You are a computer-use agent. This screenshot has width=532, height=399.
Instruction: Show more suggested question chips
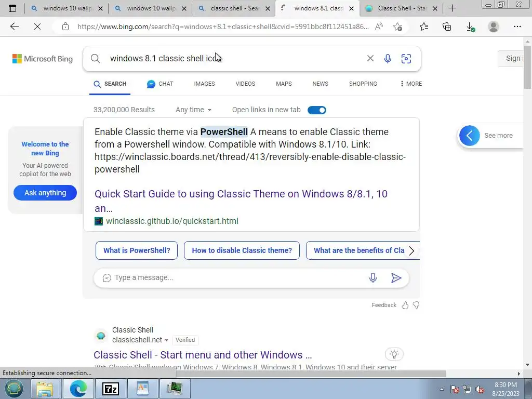411,251
